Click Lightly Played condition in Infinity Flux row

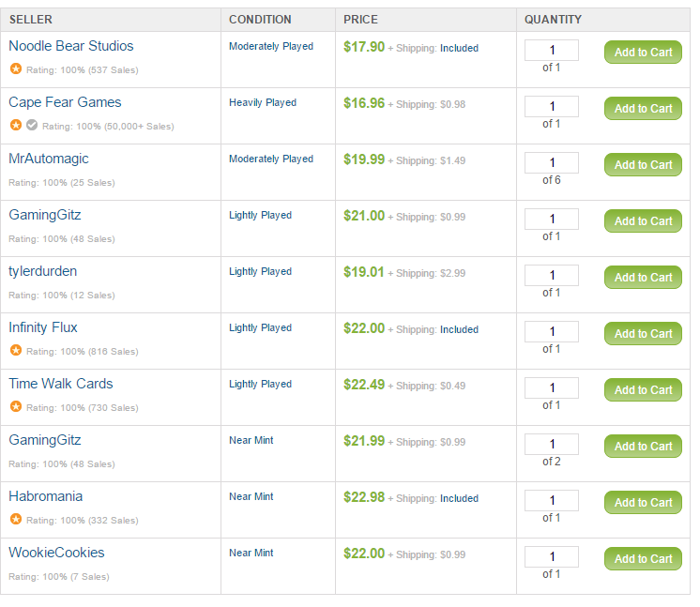[260, 327]
